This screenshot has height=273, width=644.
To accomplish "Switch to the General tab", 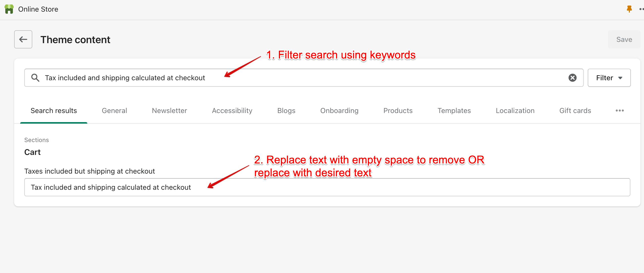I will pos(114,111).
